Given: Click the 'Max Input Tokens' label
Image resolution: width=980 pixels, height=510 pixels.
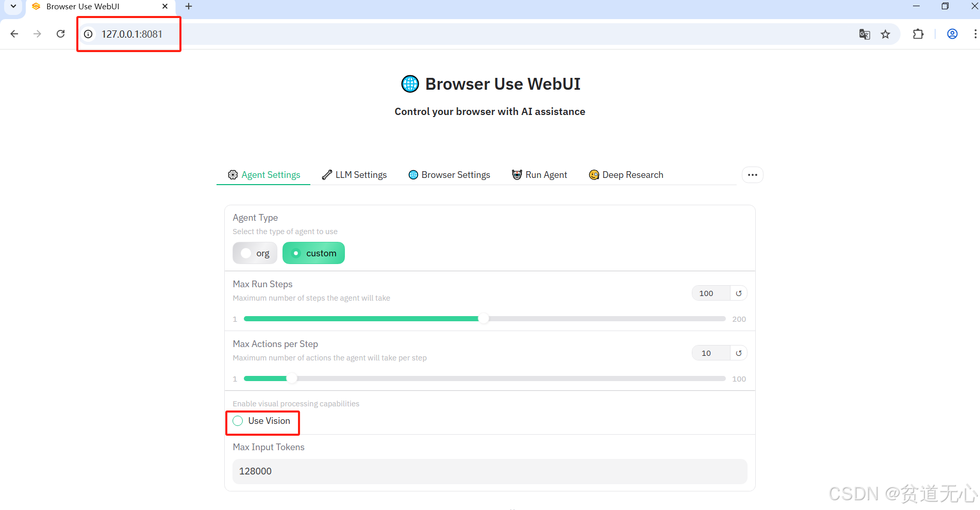Looking at the screenshot, I should coord(269,447).
